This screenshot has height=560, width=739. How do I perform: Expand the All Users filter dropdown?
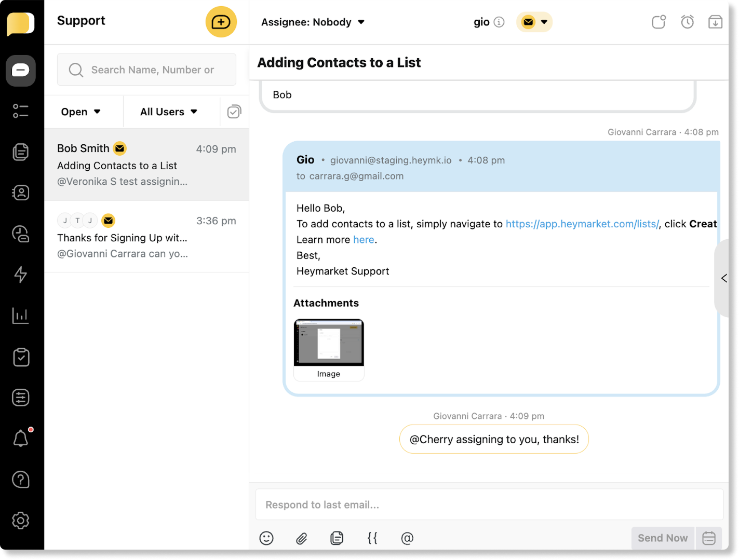169,112
